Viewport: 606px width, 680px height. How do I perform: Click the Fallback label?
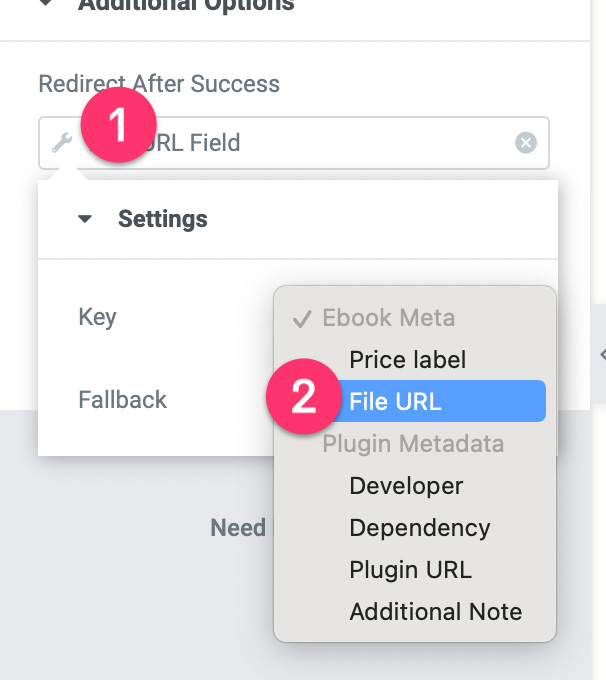click(123, 399)
